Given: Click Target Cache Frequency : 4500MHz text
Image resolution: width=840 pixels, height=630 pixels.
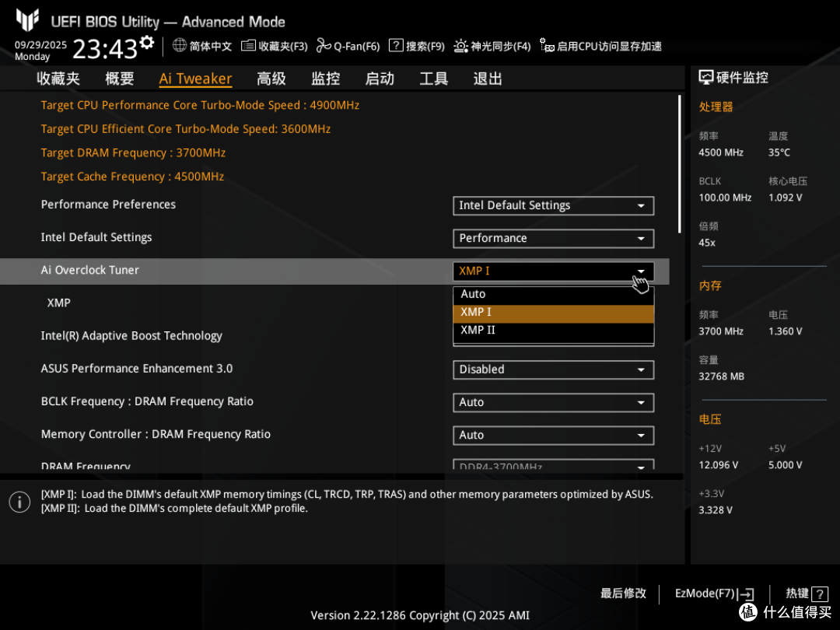Looking at the screenshot, I should coord(132,177).
